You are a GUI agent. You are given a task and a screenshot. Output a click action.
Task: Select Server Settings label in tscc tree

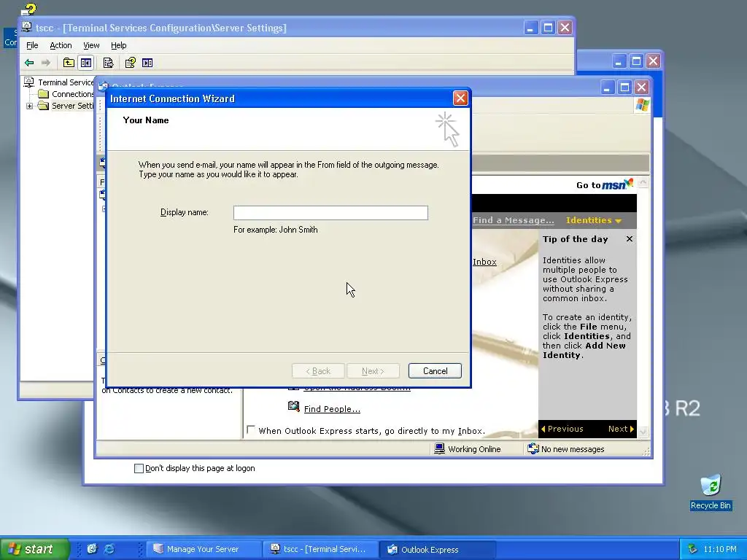(72, 106)
